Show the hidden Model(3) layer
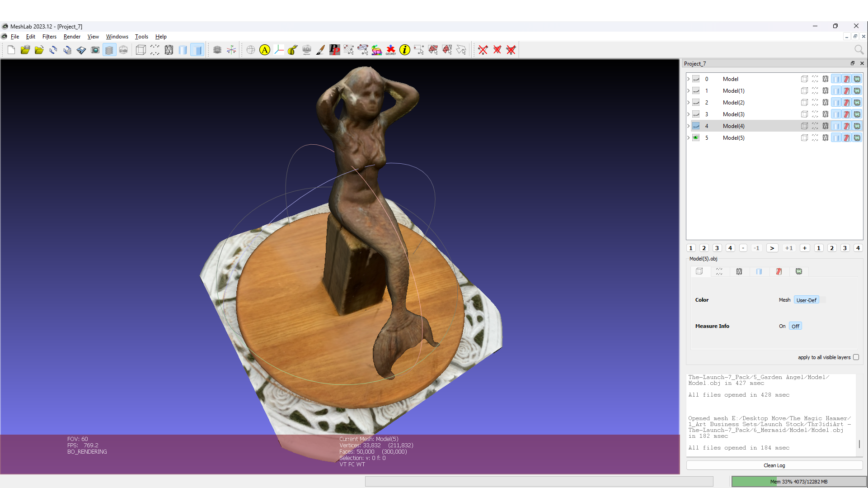The width and height of the screenshot is (868, 488). click(696, 114)
